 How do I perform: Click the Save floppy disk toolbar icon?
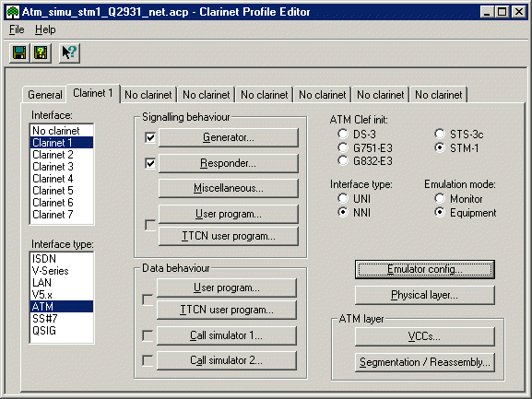pos(19,53)
